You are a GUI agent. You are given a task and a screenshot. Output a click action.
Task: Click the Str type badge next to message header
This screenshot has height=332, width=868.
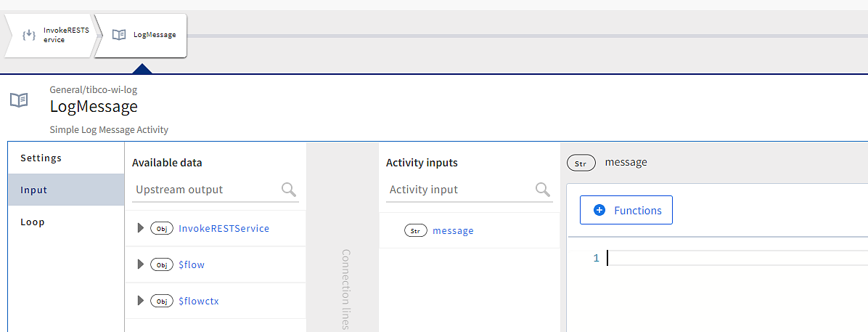[581, 163]
